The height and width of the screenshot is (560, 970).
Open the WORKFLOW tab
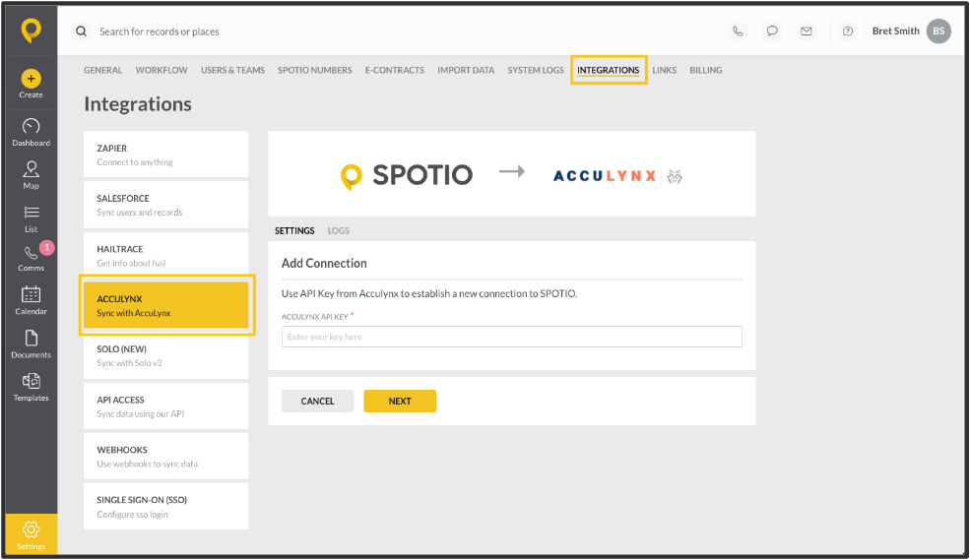click(x=162, y=70)
